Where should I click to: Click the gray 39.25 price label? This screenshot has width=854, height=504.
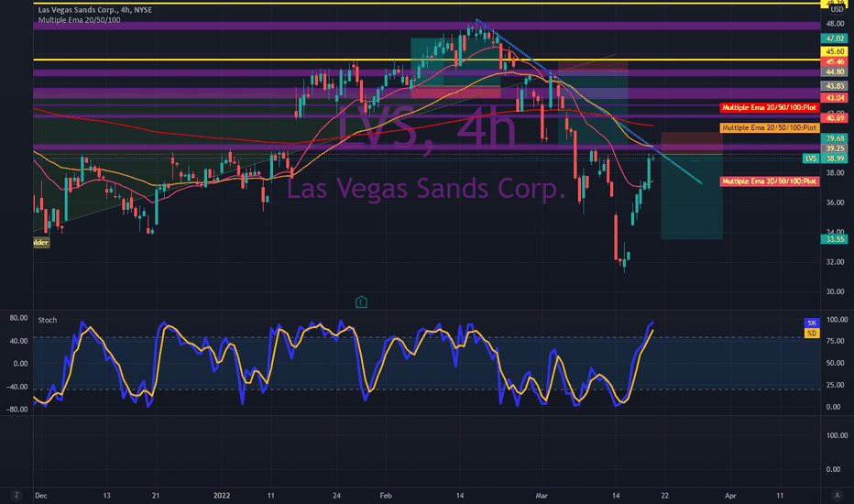[x=835, y=148]
